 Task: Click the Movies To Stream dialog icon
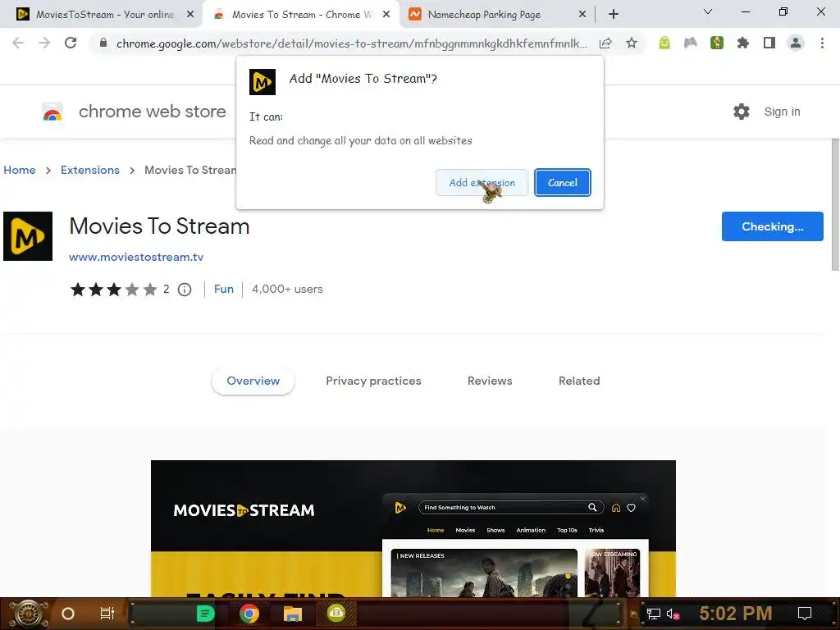click(x=262, y=82)
